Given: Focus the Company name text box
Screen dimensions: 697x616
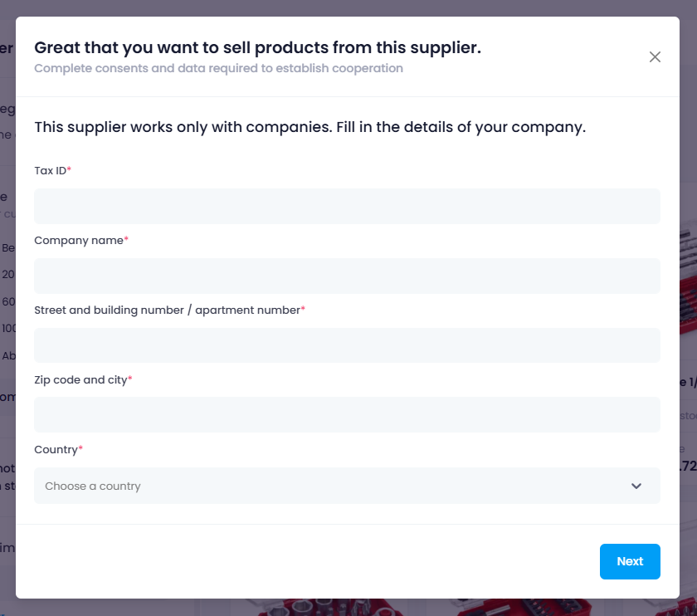Looking at the screenshot, I should point(347,276).
